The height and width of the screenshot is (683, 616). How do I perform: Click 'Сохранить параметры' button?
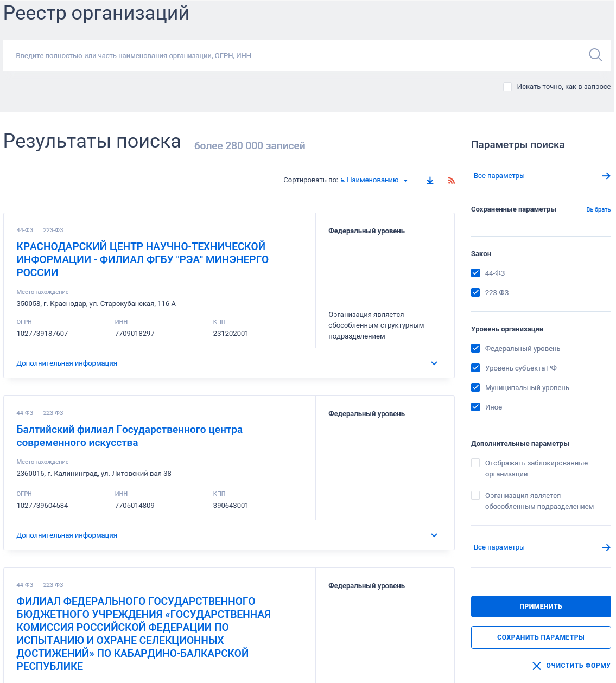pyautogui.click(x=541, y=637)
